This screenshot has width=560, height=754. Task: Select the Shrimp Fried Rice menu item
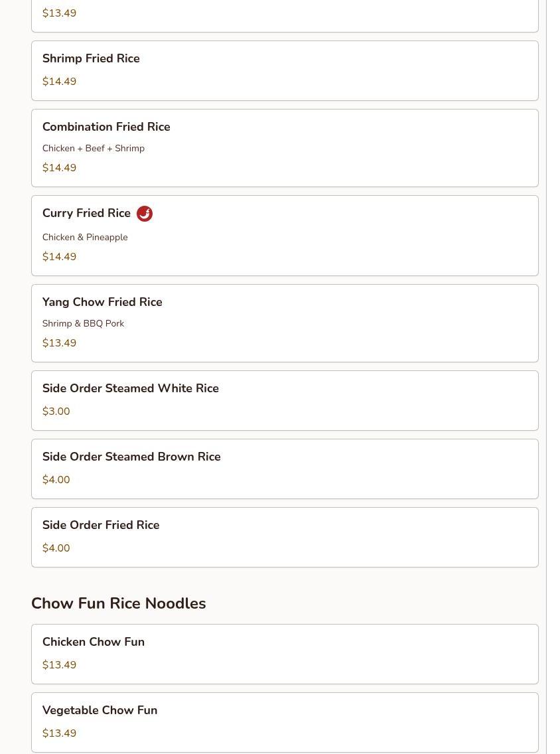(x=285, y=70)
